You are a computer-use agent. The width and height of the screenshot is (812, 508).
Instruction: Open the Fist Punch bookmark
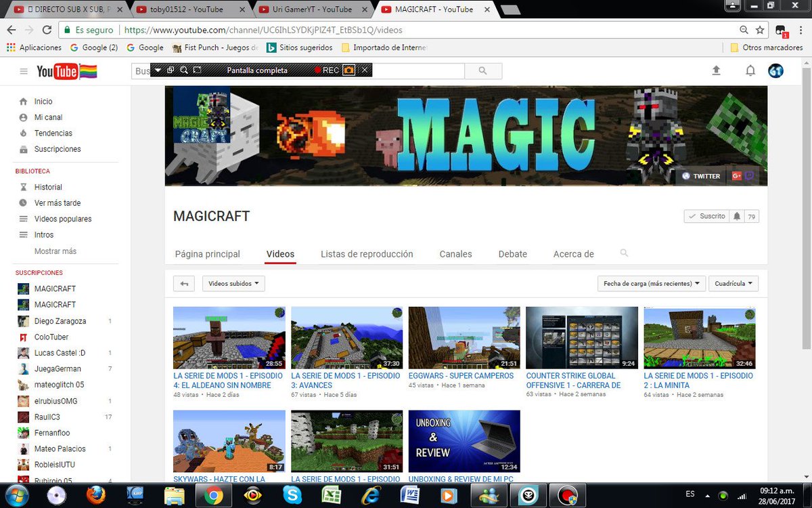pyautogui.click(x=217, y=47)
